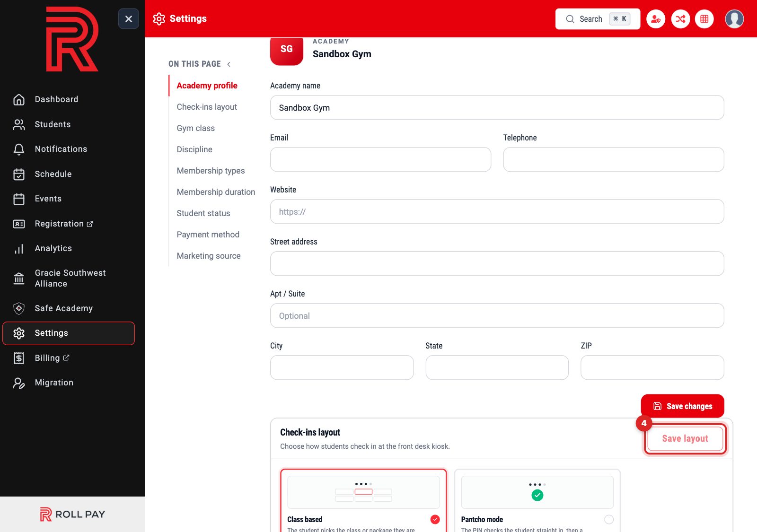Click the Registration ID card icon
The width and height of the screenshot is (757, 532).
[19, 224]
